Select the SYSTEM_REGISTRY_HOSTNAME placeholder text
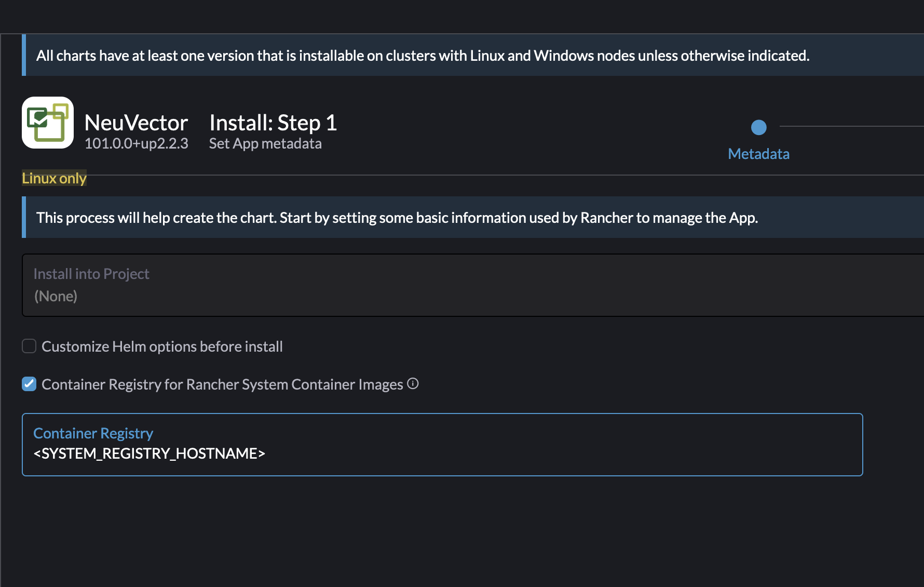 150,453
